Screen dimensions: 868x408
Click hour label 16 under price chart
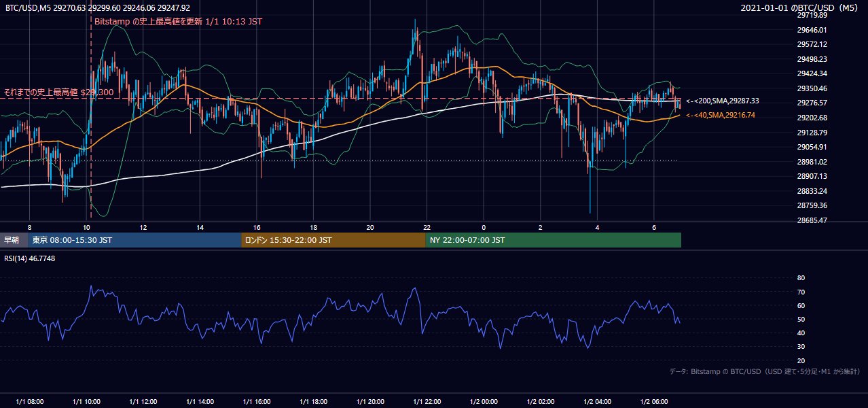click(x=257, y=227)
